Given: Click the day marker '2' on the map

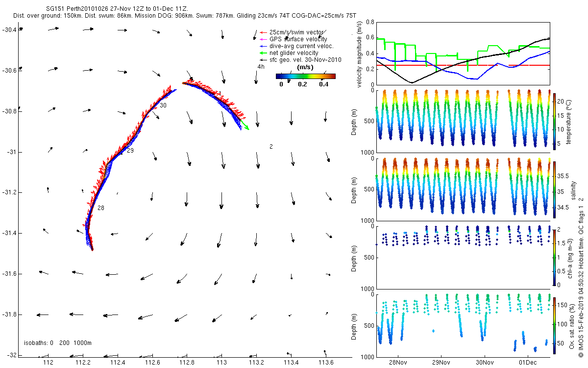Looking at the screenshot, I should pos(271,147).
